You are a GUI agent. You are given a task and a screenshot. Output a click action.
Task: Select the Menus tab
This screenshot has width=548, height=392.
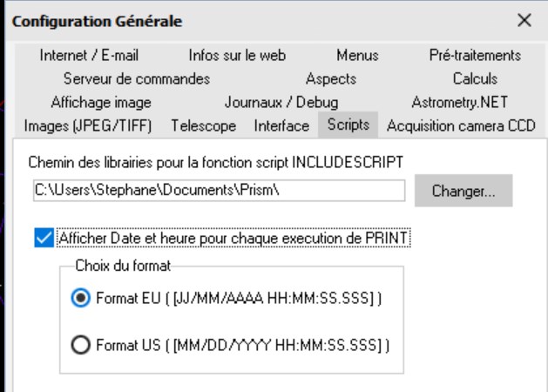point(357,56)
